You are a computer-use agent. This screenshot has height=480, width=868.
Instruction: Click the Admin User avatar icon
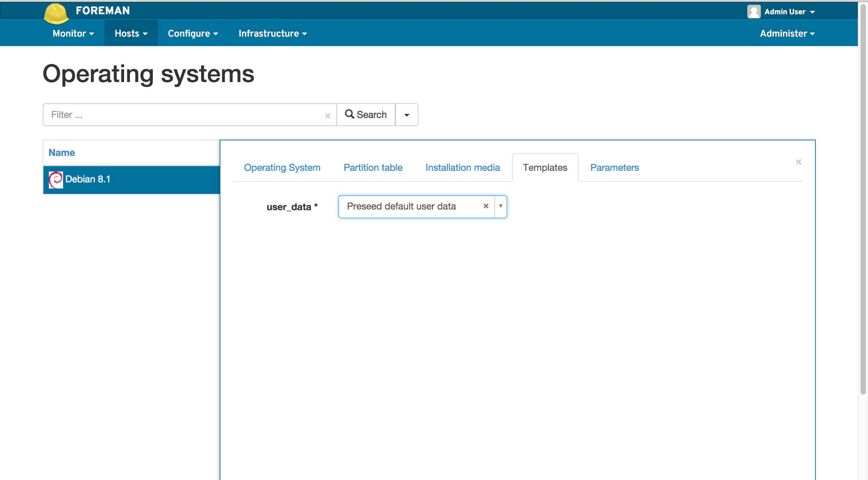(x=753, y=12)
